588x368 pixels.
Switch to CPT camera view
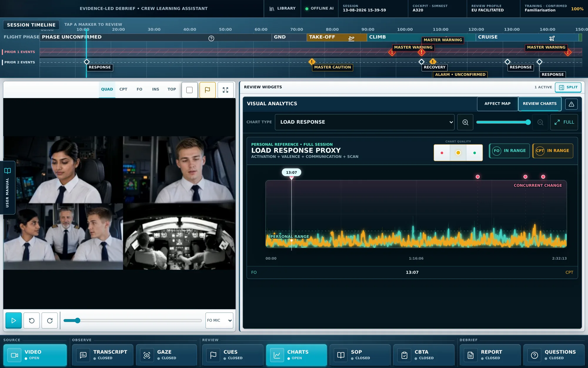[x=123, y=89]
